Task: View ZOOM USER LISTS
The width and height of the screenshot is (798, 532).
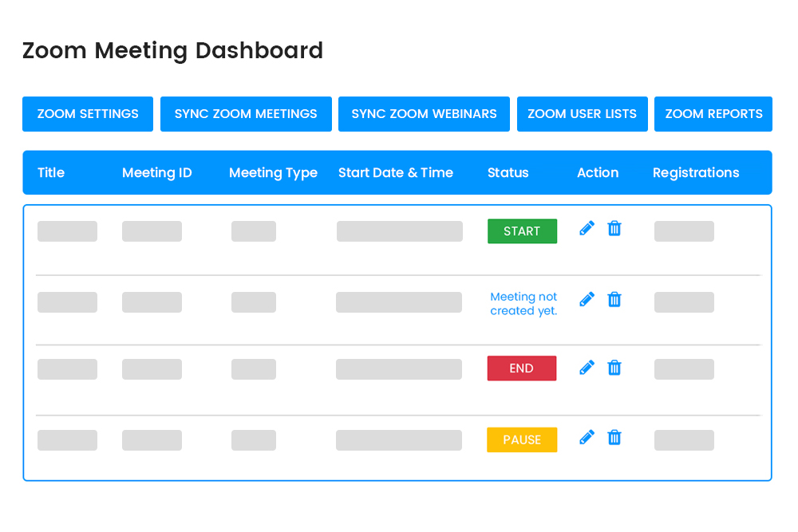Action: 582,114
